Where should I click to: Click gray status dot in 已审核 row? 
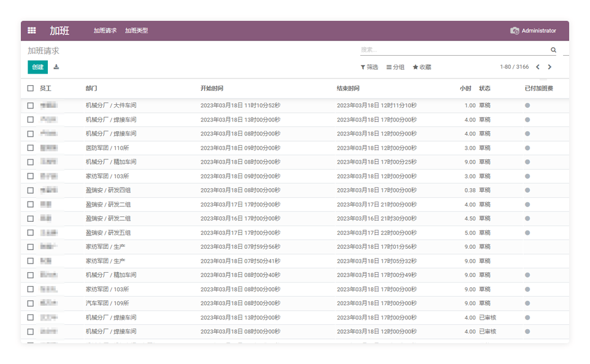point(527,317)
